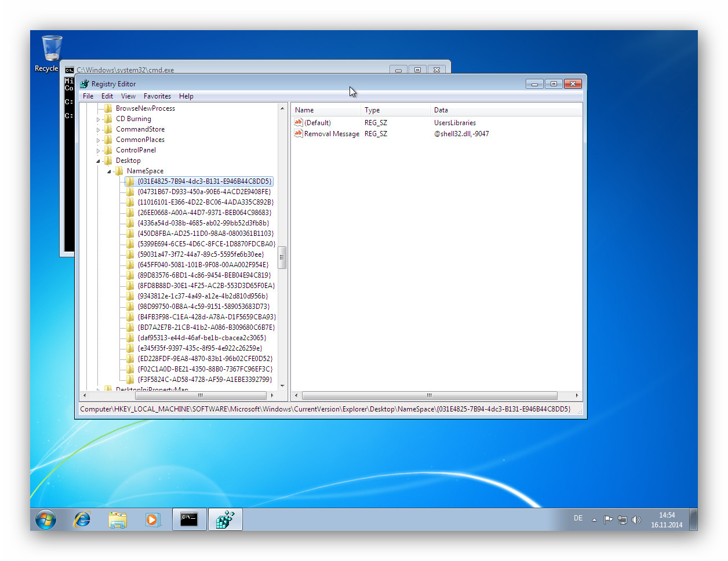The height and width of the screenshot is (561, 728).
Task: Select key {ED228FDF-9EA8-4870-83b1-96b02CFE0D52}
Action: (x=205, y=359)
